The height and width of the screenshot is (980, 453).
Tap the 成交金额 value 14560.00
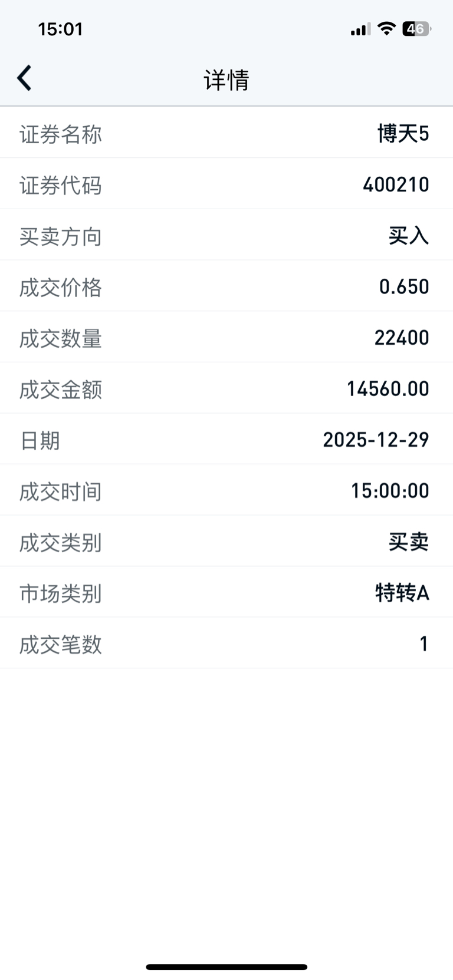(x=388, y=389)
